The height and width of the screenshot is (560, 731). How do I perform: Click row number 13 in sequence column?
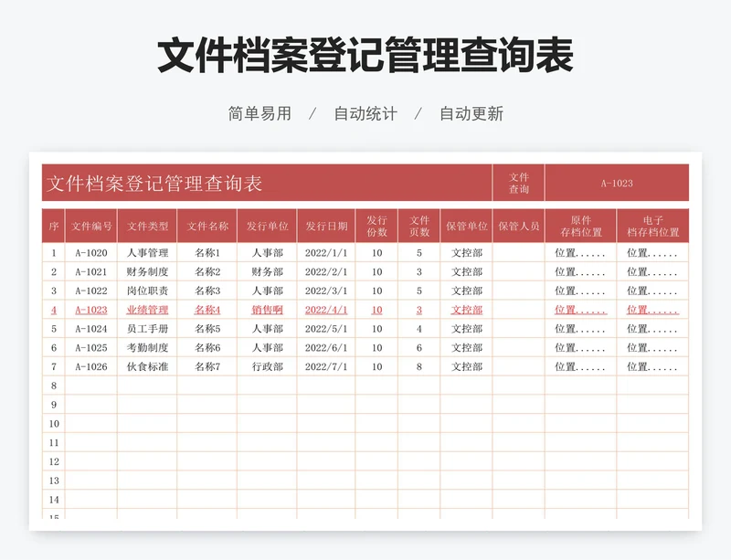(54, 481)
